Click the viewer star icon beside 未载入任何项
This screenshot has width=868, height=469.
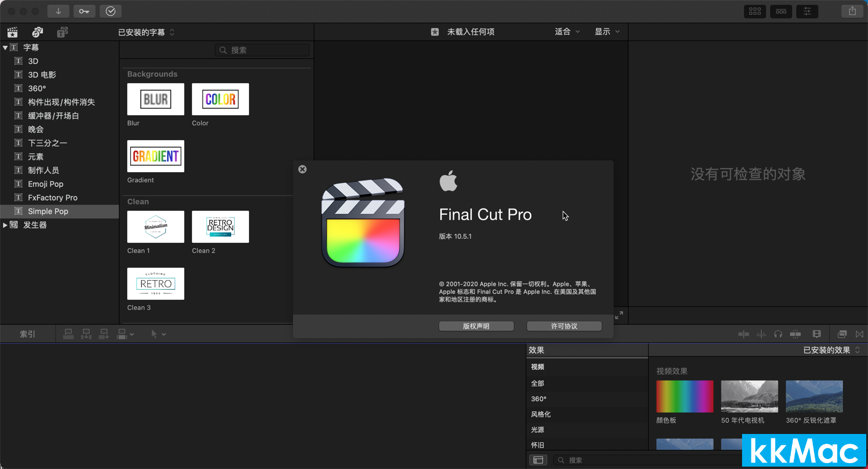point(435,32)
